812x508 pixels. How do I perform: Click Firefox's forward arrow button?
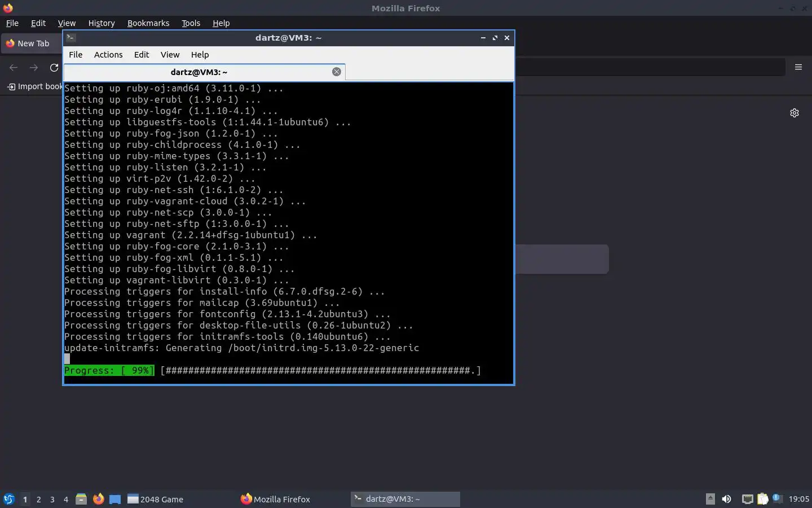34,67
